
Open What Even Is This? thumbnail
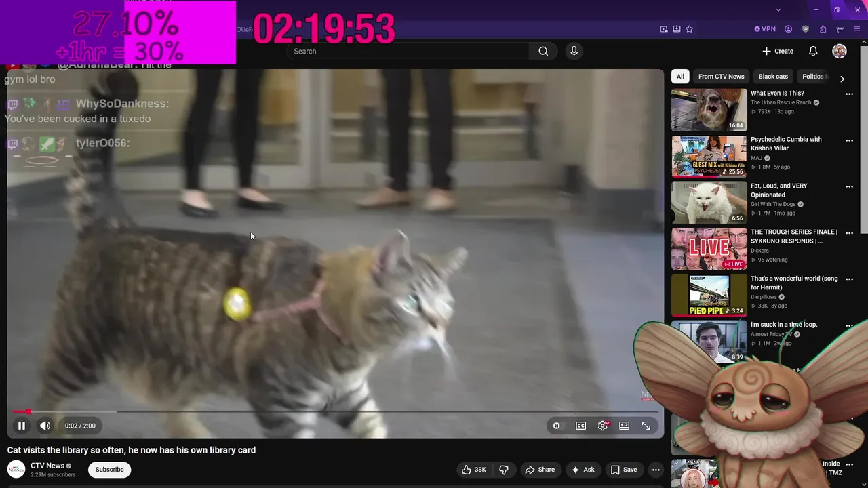click(709, 110)
